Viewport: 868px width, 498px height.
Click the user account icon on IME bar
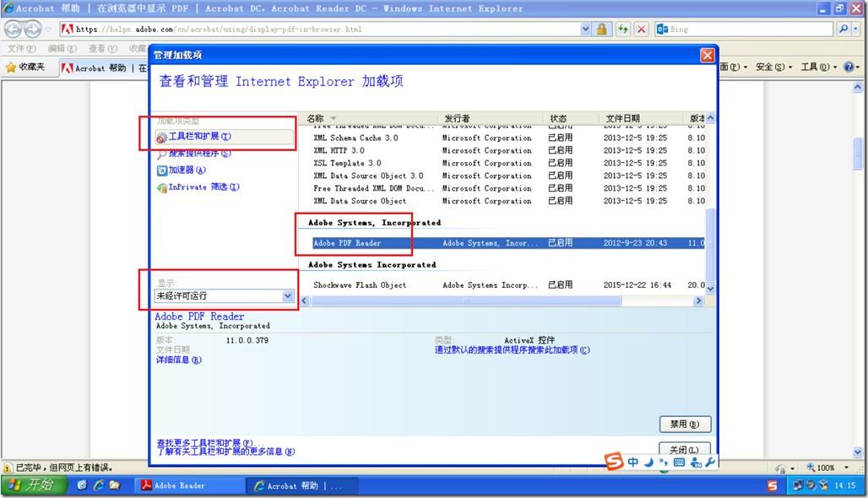pos(696,462)
